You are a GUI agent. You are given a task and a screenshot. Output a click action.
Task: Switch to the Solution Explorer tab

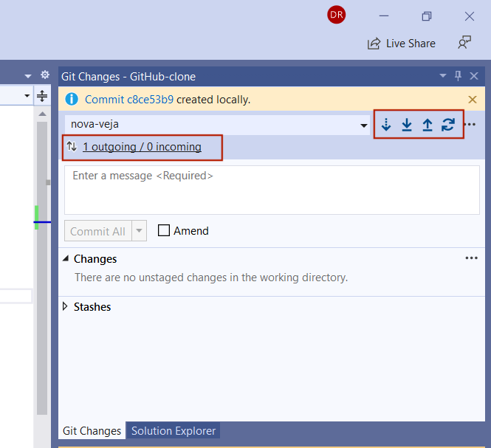174,431
